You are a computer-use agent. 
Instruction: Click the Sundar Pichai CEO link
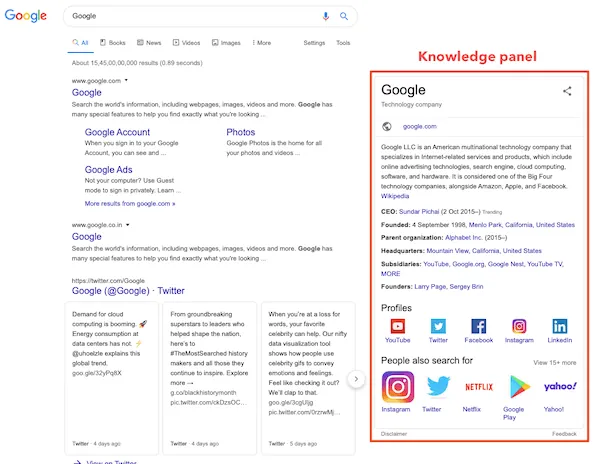click(419, 212)
